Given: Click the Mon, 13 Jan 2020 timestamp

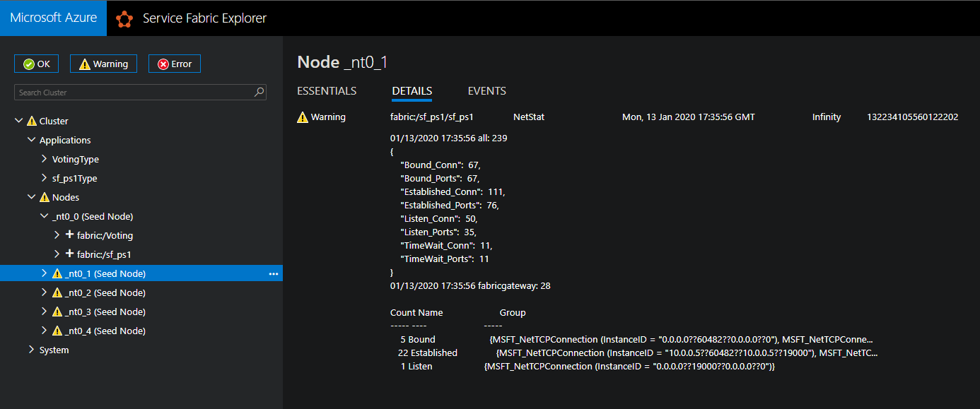Looking at the screenshot, I should [x=689, y=117].
